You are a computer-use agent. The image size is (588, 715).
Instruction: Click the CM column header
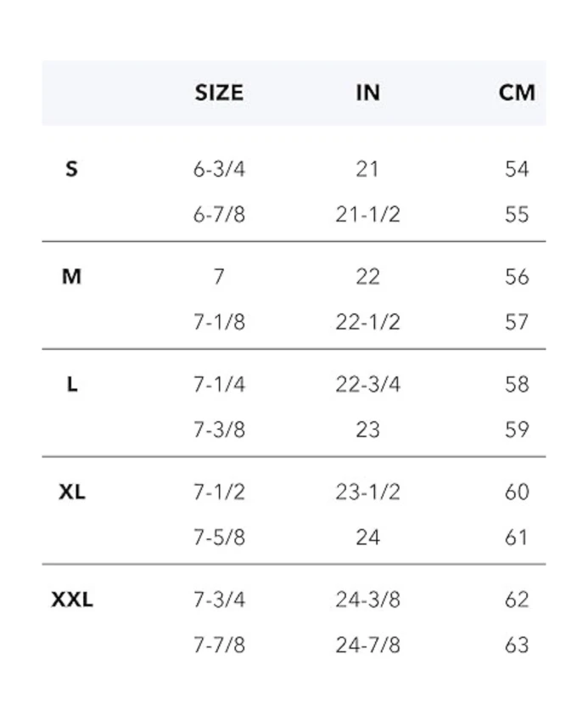[517, 93]
